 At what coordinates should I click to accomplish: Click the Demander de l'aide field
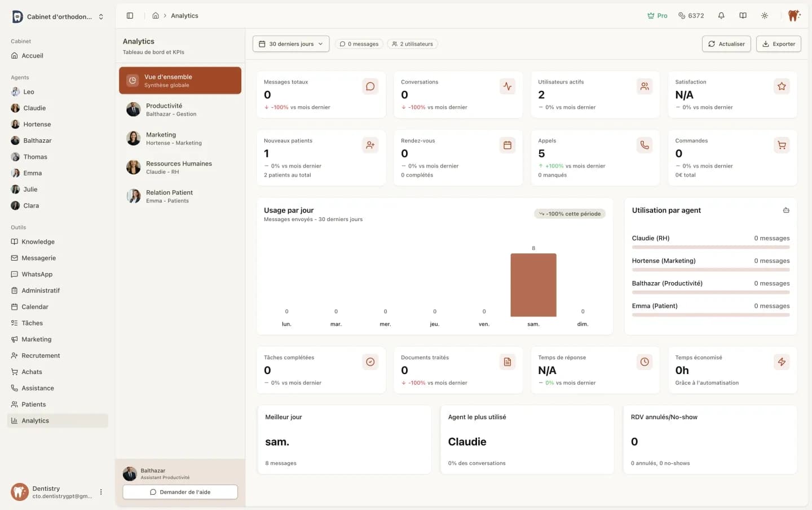pos(179,491)
